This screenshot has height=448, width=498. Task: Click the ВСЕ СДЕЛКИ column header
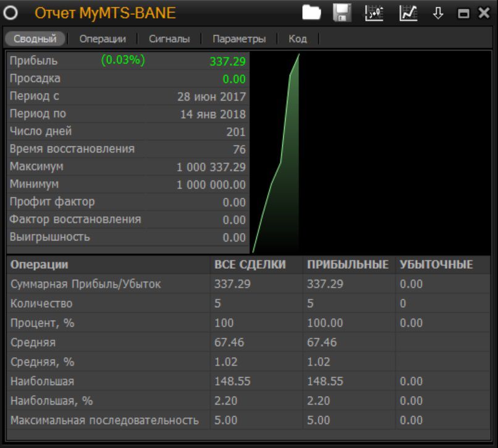click(x=250, y=264)
